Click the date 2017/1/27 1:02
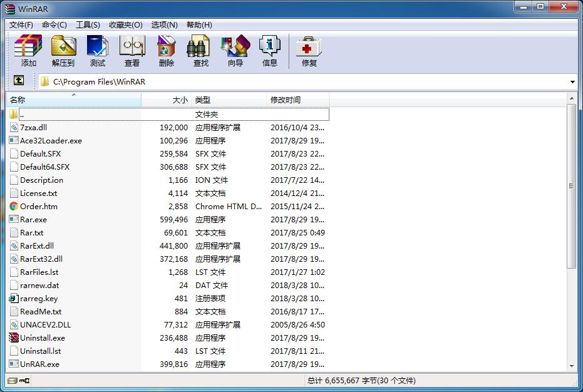The image size is (583, 392). tap(297, 272)
